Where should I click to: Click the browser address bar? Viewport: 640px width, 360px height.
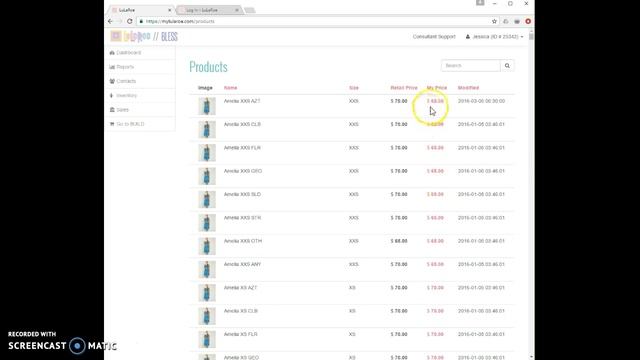point(312,21)
